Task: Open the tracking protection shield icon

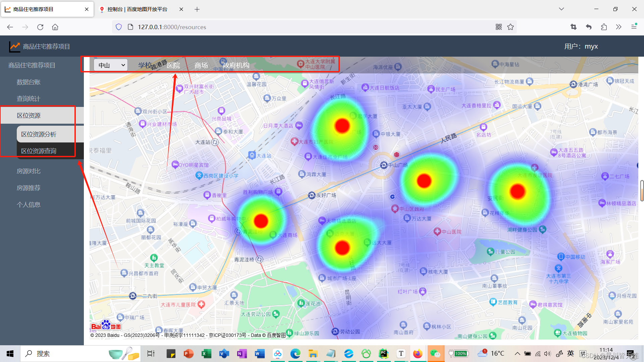Action: point(118,27)
